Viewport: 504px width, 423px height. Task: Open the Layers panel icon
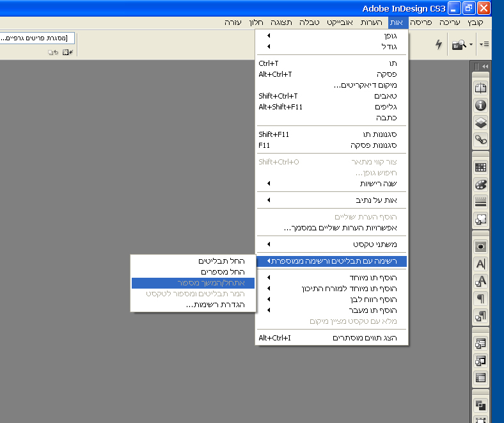point(480,123)
